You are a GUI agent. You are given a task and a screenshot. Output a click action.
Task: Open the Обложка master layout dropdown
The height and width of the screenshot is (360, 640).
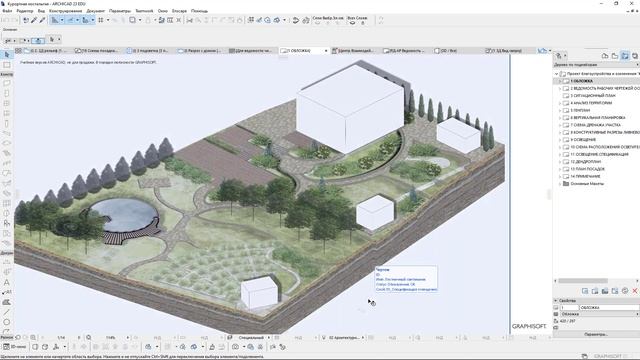tap(600, 314)
